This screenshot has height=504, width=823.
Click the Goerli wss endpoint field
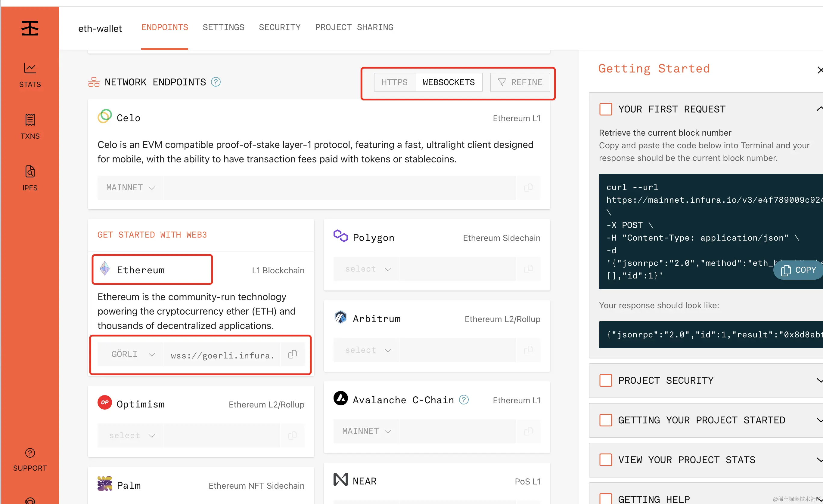click(x=222, y=355)
